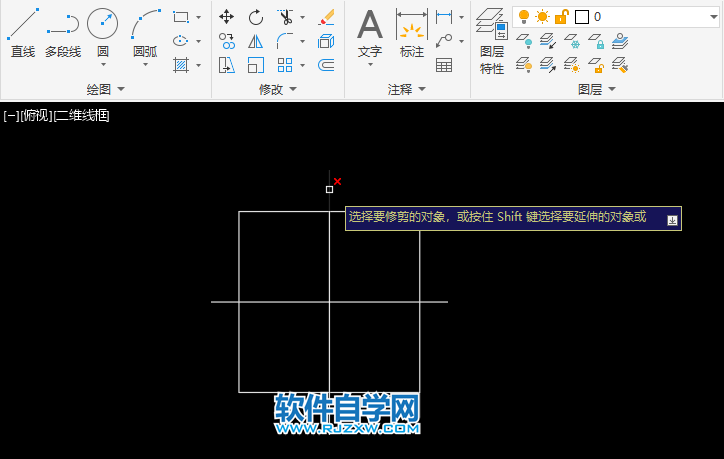724x459 pixels.
Task: Select the leader annotation tool
Action: point(444,41)
